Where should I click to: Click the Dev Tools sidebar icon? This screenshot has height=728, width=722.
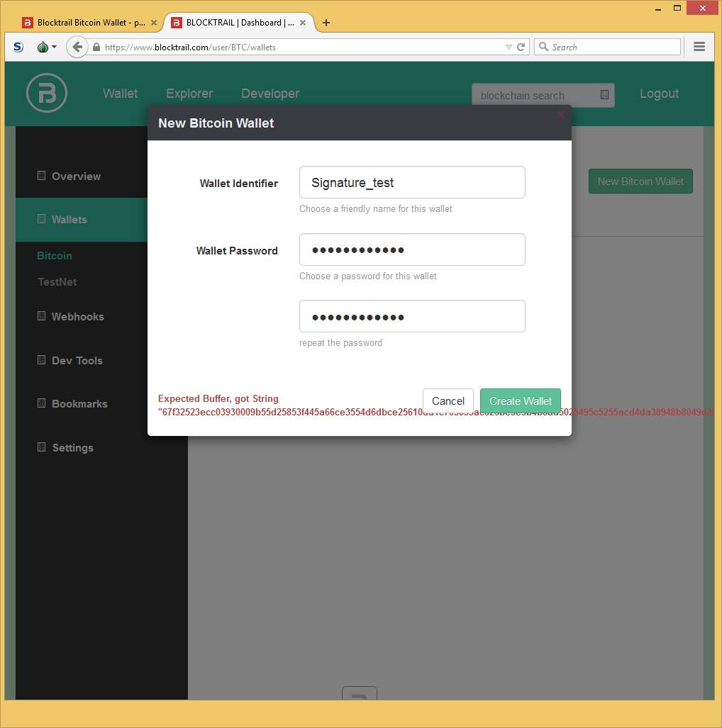click(x=41, y=360)
